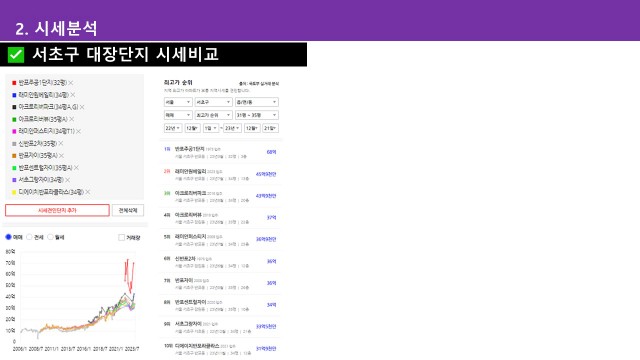Viewport: 640px width, 360px height.
Task: Remove 래미안원베일리(34평) with its X icon
Action: pos(73,95)
